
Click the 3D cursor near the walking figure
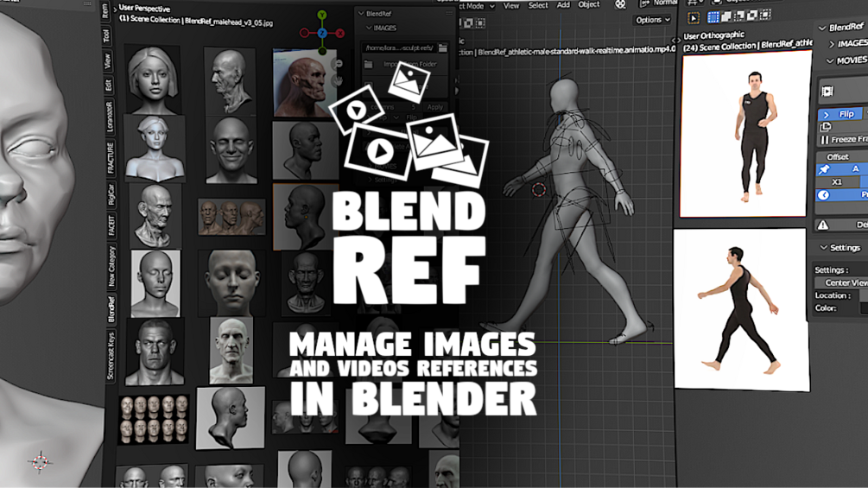pos(539,190)
